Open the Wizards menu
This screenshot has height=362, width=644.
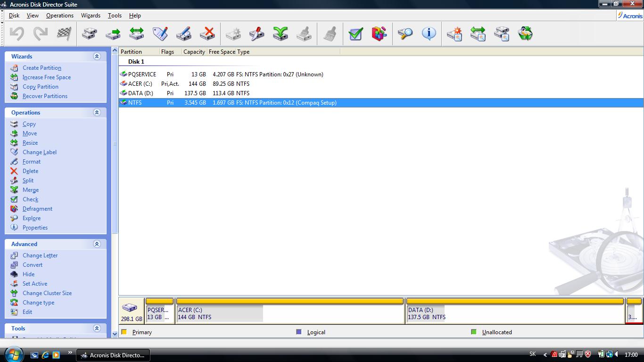coord(91,15)
